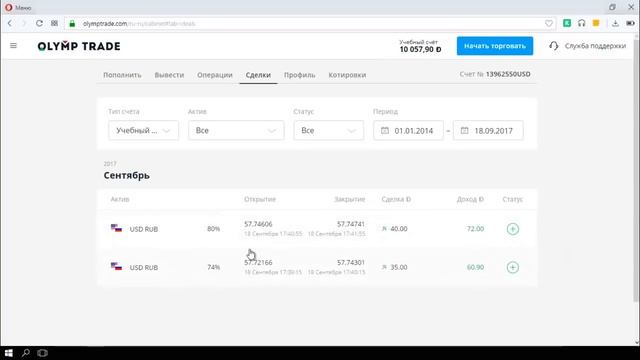Open Windows Start menu
The width and height of the screenshot is (640, 360).
click(9, 353)
